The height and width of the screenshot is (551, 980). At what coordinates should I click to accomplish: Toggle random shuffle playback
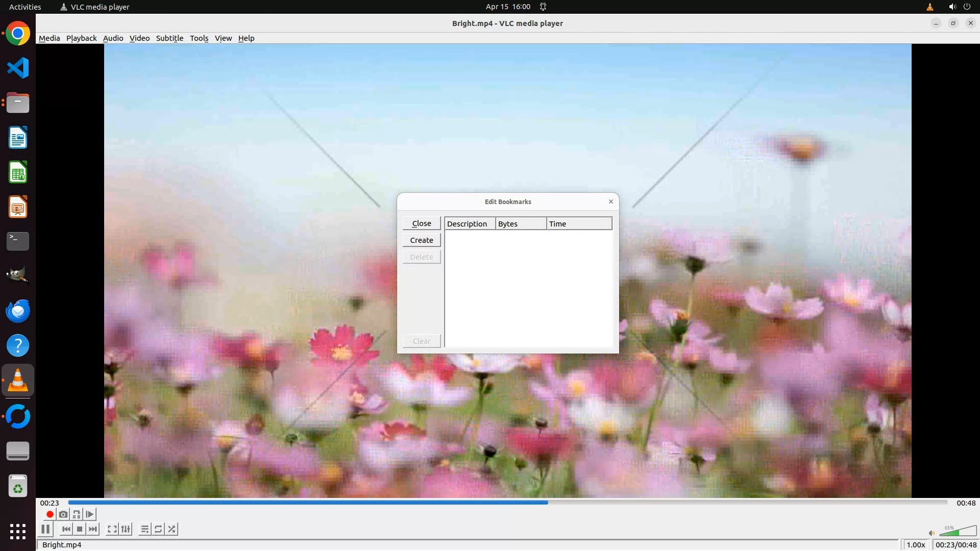pos(172,529)
